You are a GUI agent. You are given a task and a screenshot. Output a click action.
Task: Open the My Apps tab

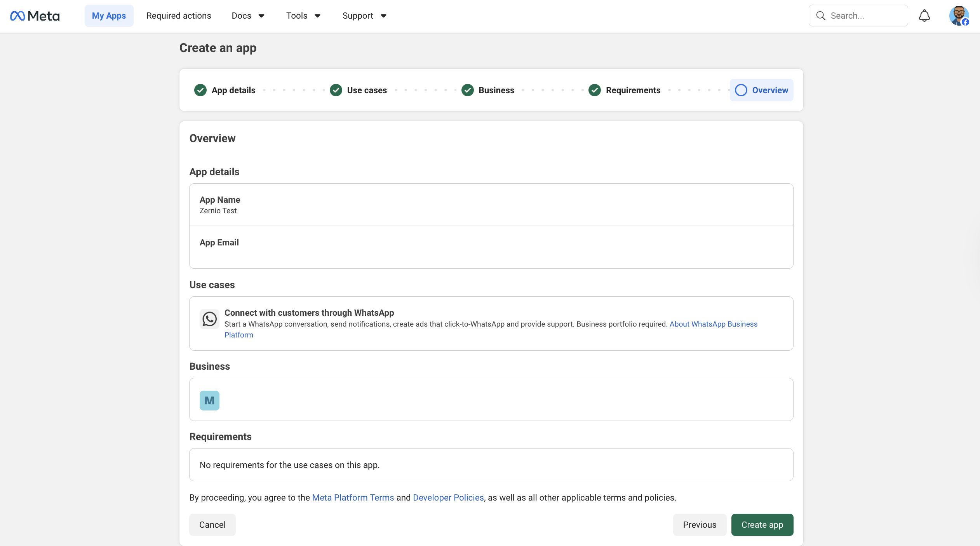click(109, 16)
